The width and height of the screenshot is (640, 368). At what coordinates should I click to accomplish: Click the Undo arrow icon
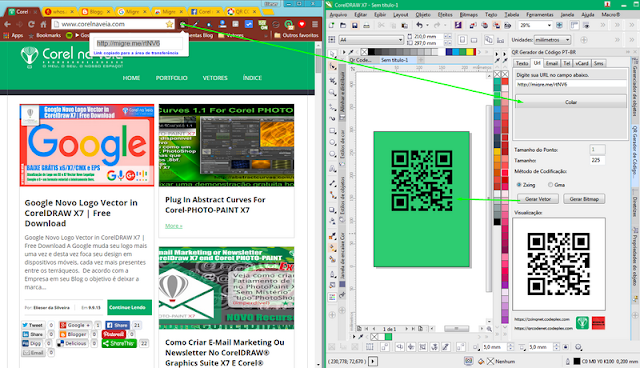(x=419, y=25)
